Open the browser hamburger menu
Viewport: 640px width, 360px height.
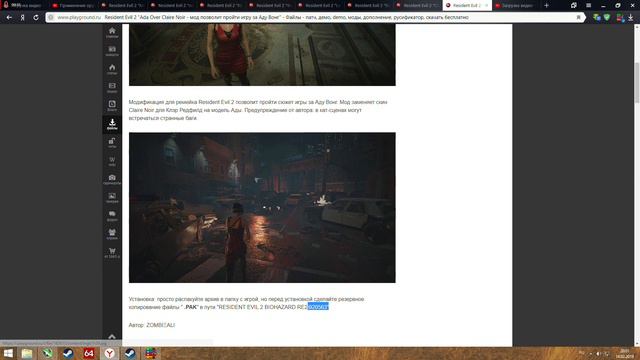[x=589, y=5]
